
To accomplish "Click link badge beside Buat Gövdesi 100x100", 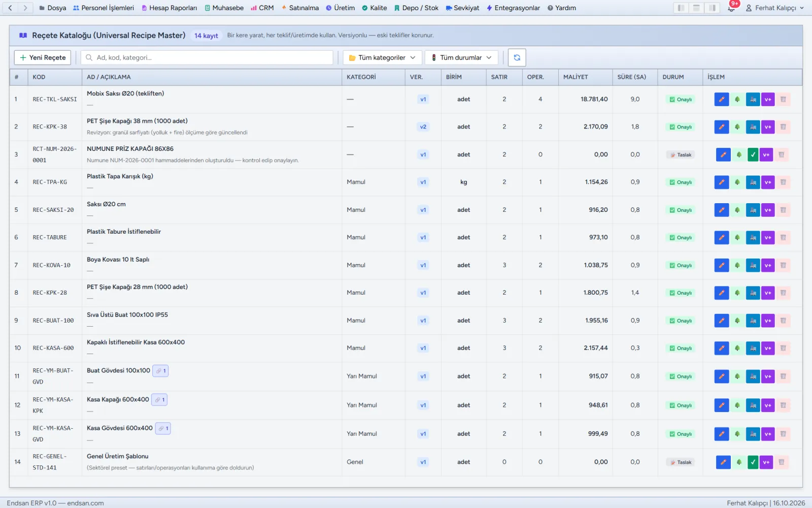I will (161, 371).
